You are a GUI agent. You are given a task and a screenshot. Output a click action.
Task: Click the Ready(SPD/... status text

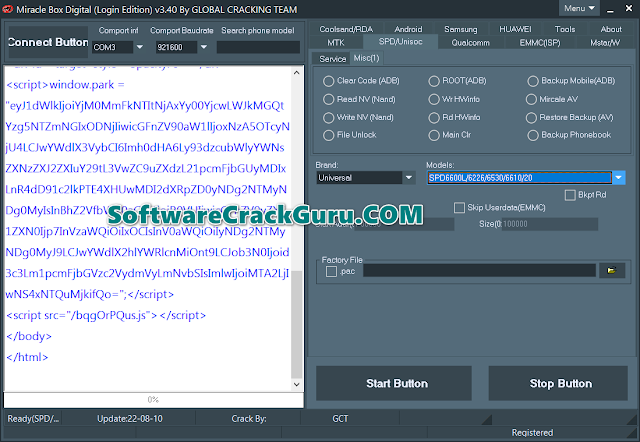click(x=33, y=419)
